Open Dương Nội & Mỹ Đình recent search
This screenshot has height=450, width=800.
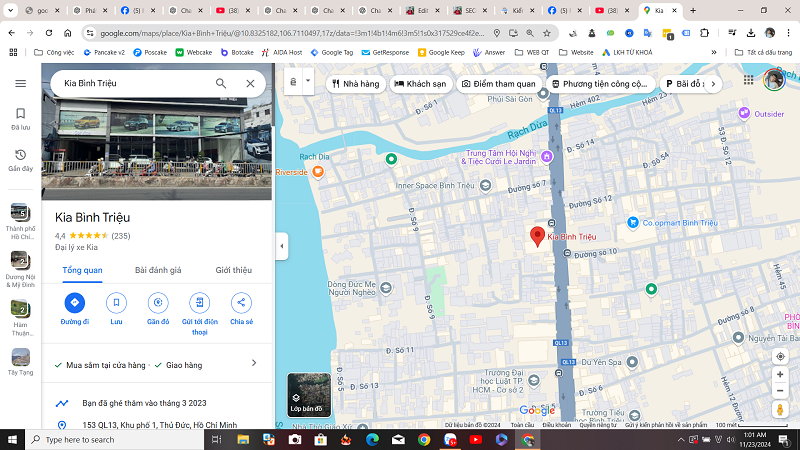tap(20, 269)
